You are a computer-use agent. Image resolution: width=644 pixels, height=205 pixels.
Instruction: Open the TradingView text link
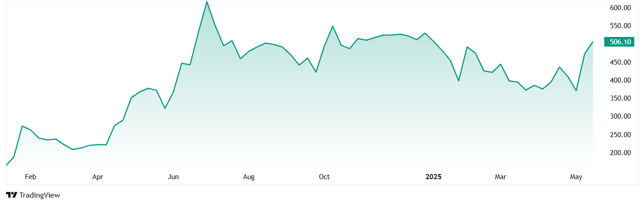click(39, 195)
